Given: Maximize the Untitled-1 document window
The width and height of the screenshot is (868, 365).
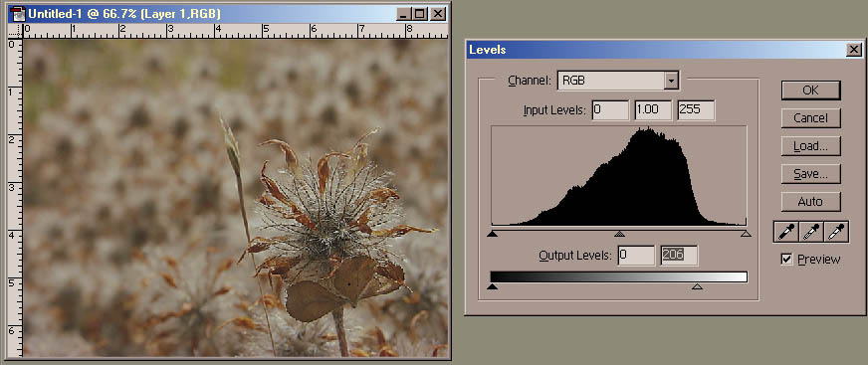Looking at the screenshot, I should (x=420, y=14).
